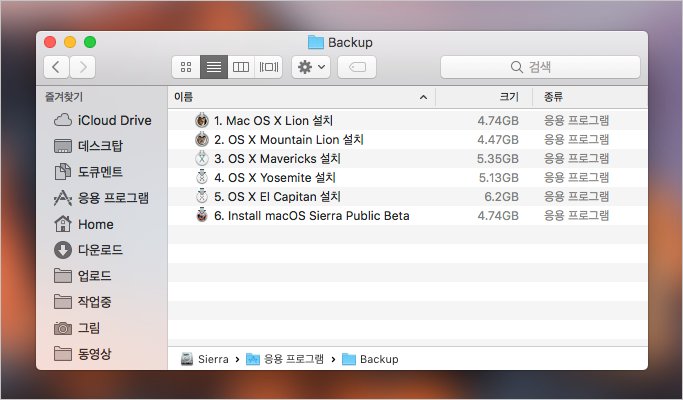Open 도큐멘트 in the sidebar

(88, 172)
